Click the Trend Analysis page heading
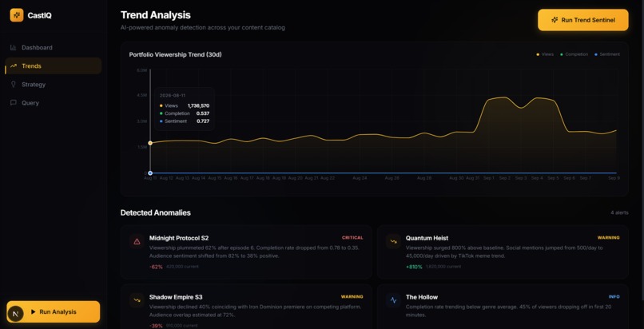Screen dimensions: 644x329 point(155,15)
